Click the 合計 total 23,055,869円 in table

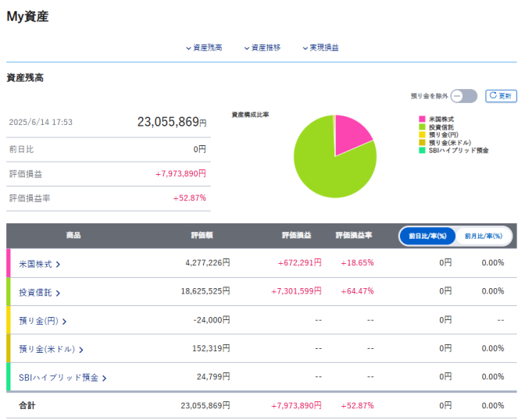click(x=205, y=406)
